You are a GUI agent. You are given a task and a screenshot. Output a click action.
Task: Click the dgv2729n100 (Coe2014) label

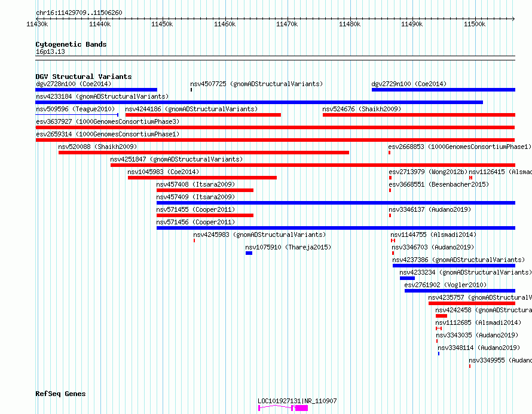pos(409,84)
